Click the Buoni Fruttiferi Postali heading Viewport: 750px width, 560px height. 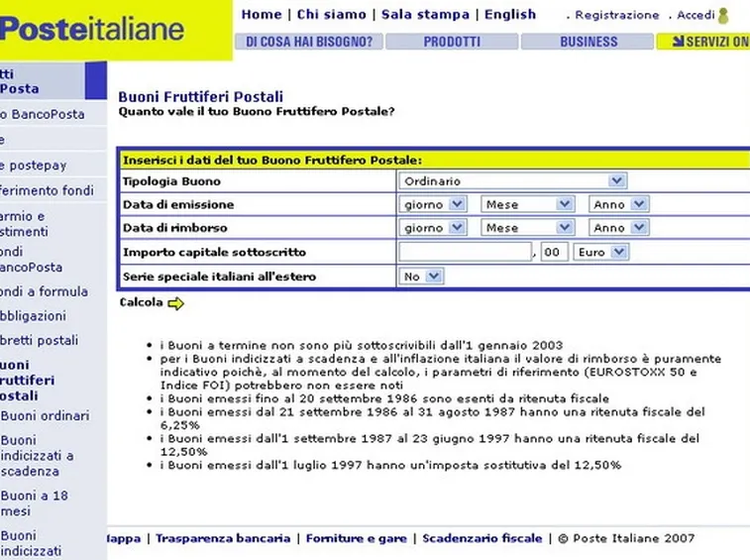201,97
